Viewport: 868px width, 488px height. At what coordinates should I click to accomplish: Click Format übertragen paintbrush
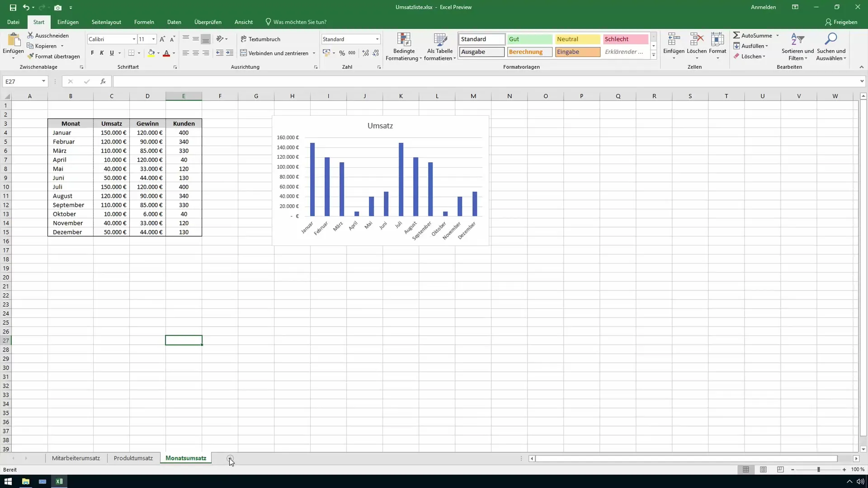pyautogui.click(x=53, y=56)
